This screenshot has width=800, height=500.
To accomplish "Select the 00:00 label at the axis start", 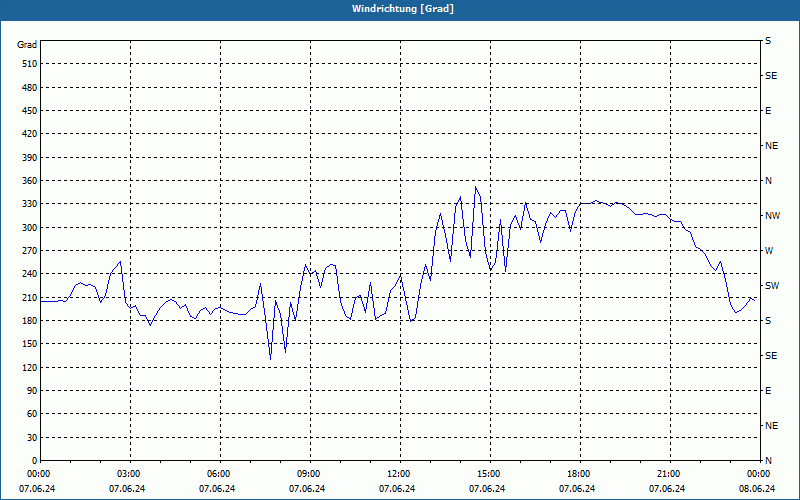I will coord(38,473).
